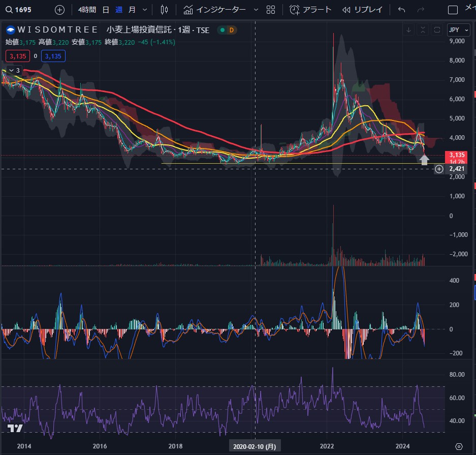
Task: Switch to the 4時間 interval
Action: [87, 10]
